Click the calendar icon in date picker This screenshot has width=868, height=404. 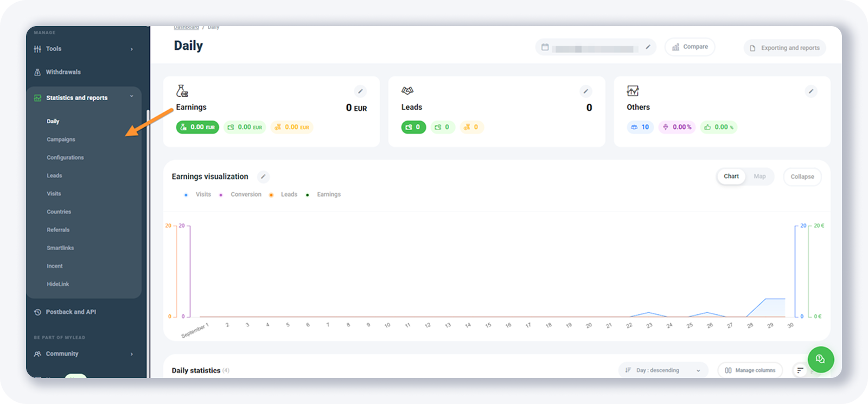545,47
